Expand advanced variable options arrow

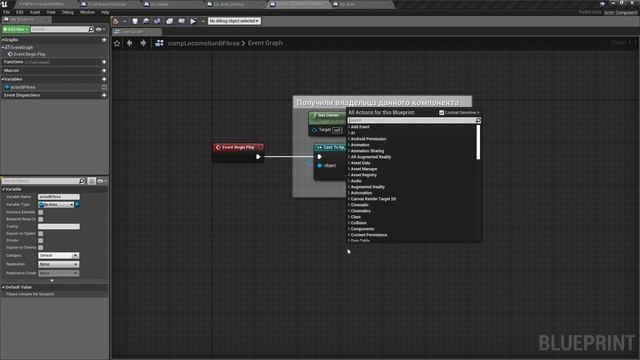tap(52, 280)
